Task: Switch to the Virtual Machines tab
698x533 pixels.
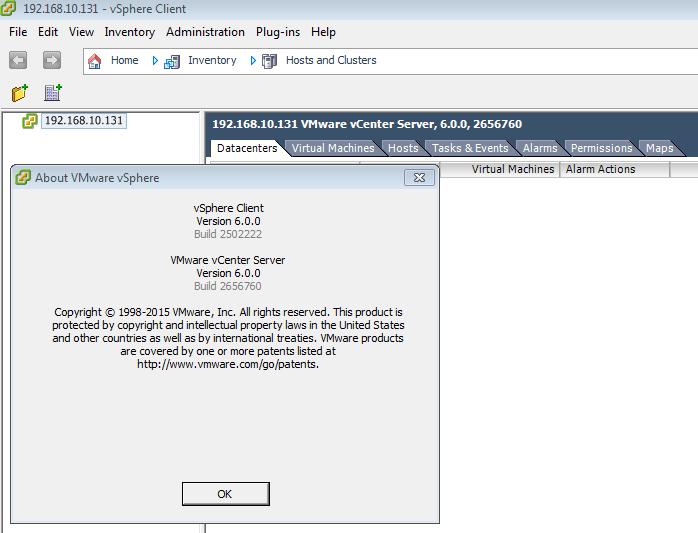Action: point(333,148)
